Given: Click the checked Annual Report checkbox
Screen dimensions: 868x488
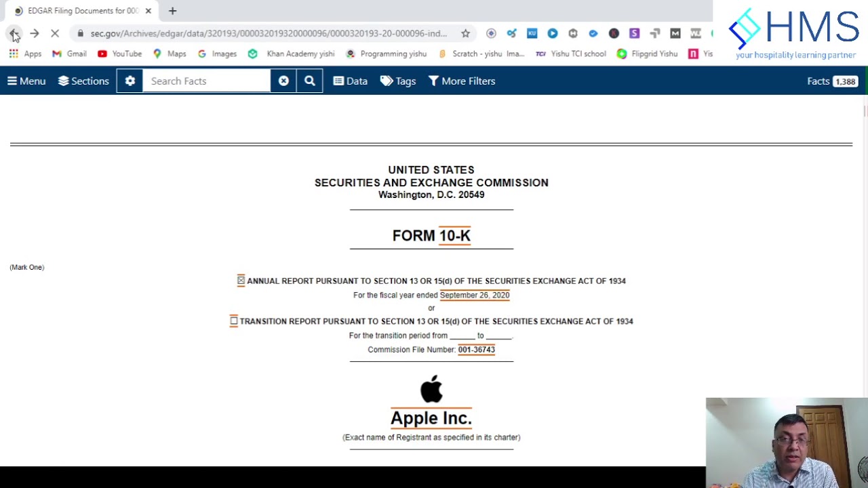Looking at the screenshot, I should (x=241, y=281).
